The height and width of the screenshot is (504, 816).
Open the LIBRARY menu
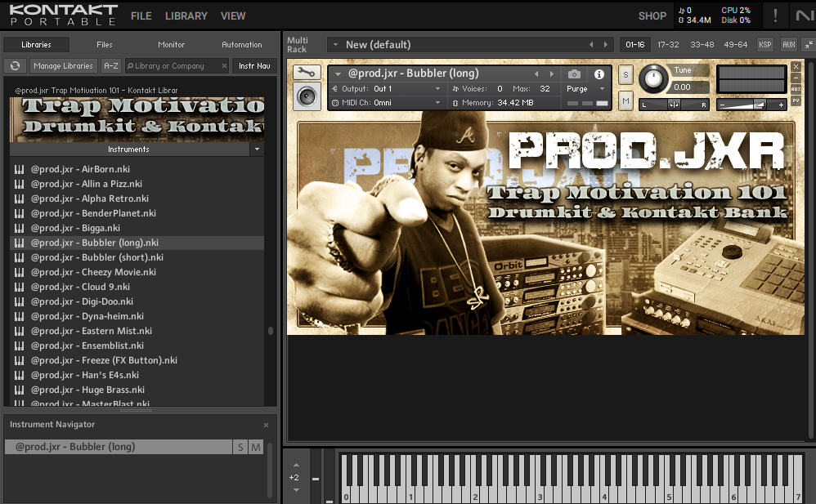[x=186, y=16]
